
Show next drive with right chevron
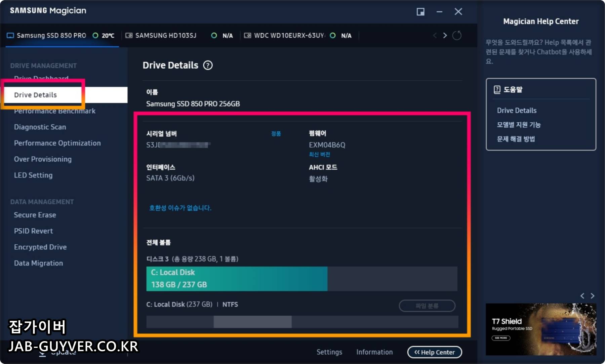coord(445,35)
